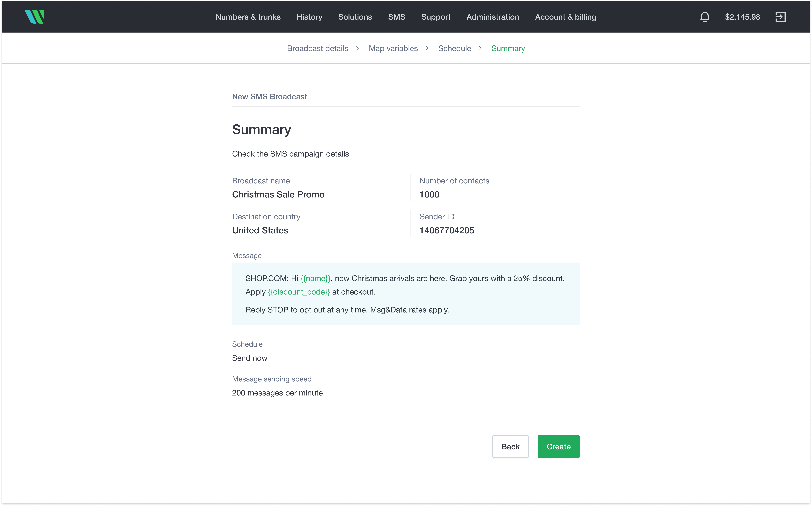Click the New SMS Broadcast heading link
The width and height of the screenshot is (812, 506).
[x=270, y=96]
